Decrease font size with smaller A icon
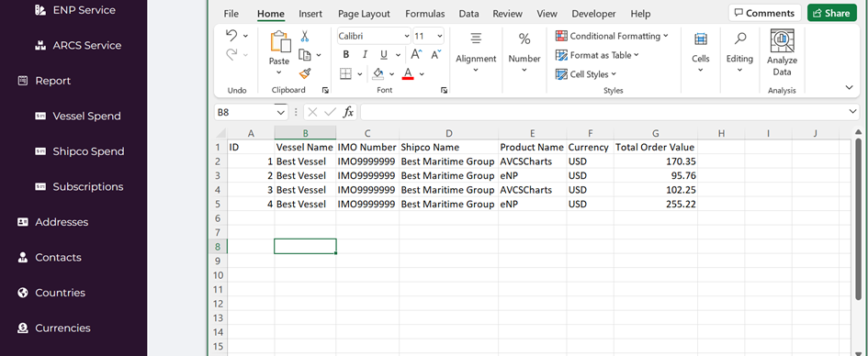The image size is (868, 356). pos(435,55)
